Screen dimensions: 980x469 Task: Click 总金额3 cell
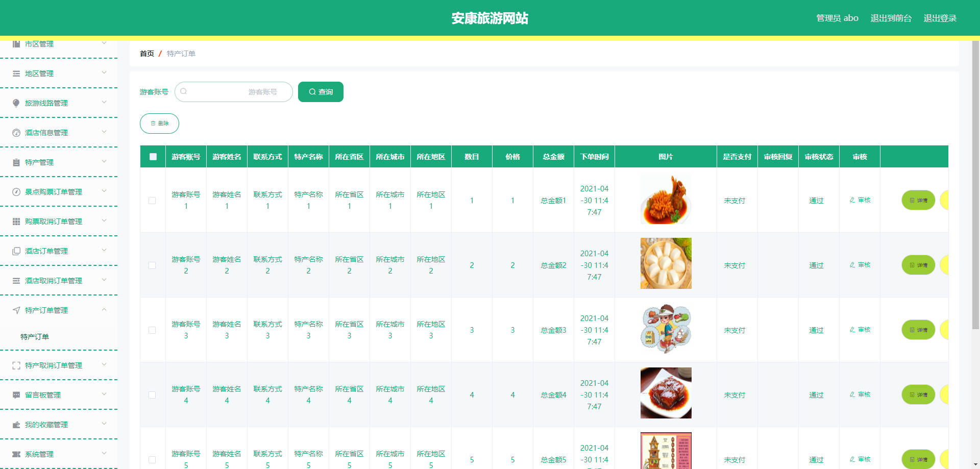click(x=553, y=330)
